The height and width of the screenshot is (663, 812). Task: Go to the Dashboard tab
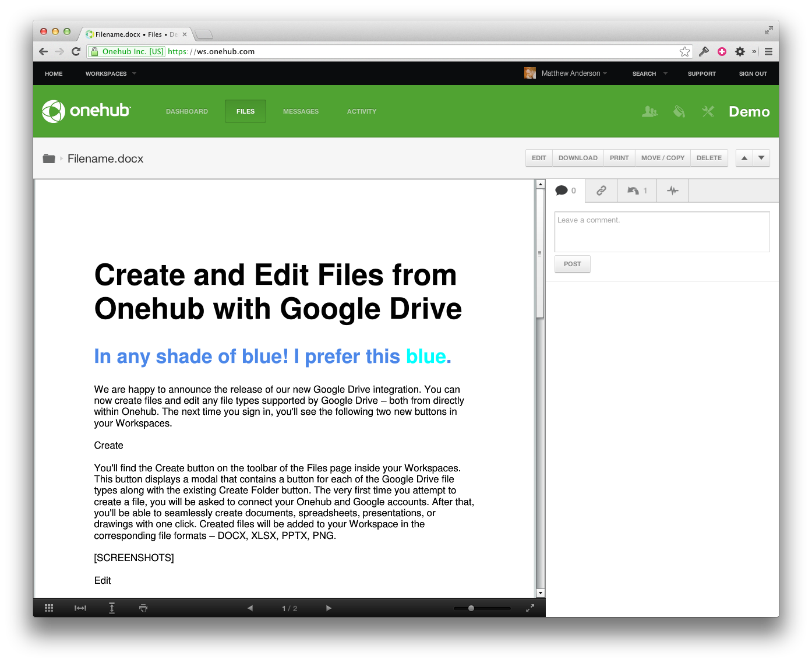[x=187, y=111]
